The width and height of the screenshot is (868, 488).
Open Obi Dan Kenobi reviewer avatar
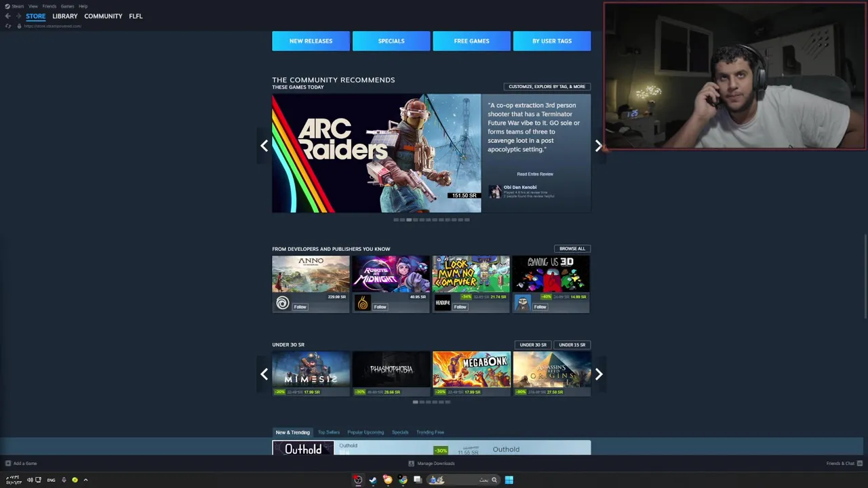pos(495,192)
